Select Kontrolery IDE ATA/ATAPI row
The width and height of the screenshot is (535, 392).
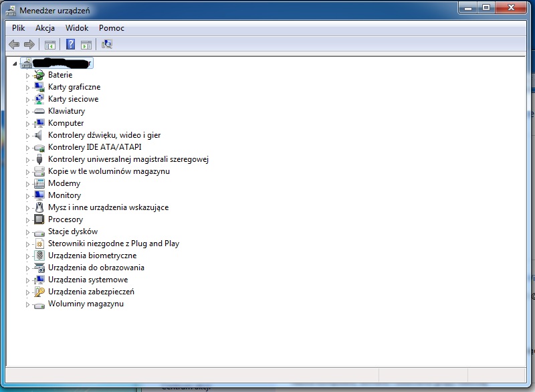94,147
